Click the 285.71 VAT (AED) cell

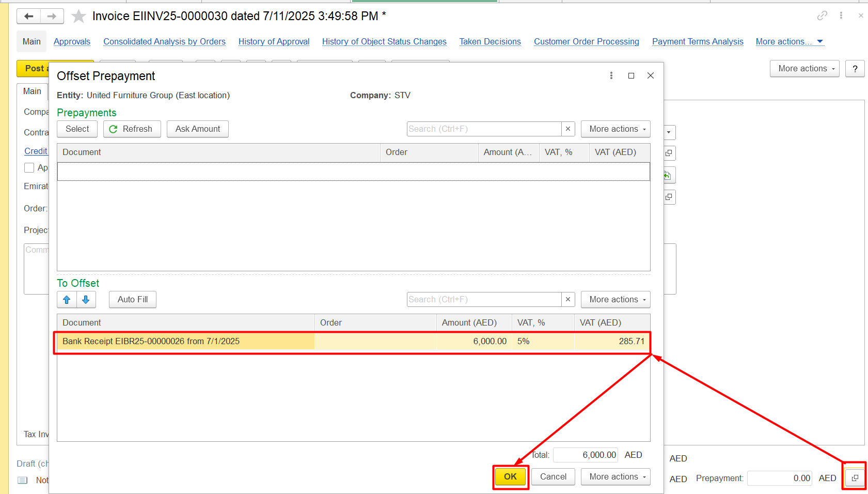[x=612, y=341]
